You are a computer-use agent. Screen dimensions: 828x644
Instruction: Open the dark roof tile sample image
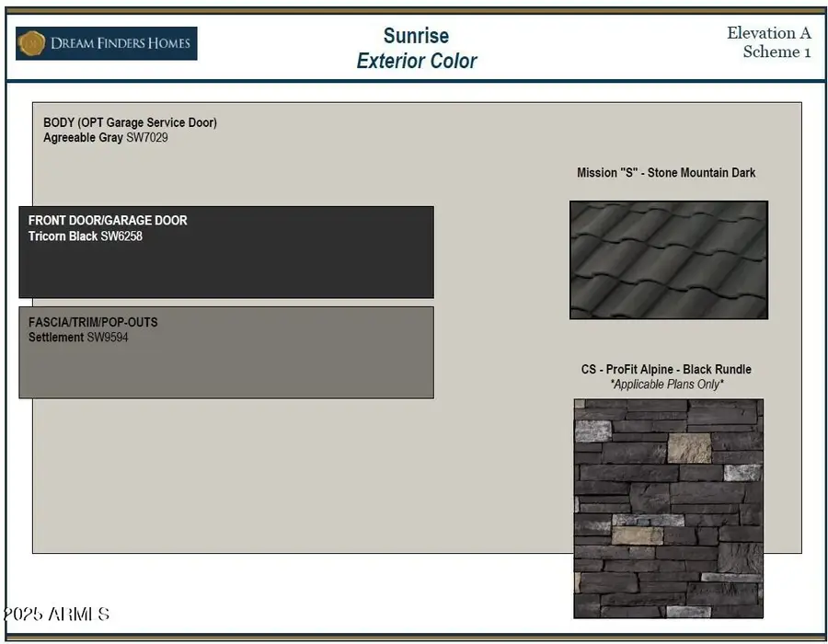click(x=669, y=259)
